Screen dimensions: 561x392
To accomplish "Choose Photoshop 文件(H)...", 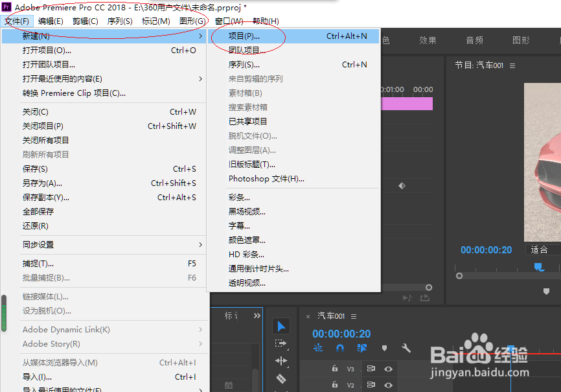I will (293, 179).
